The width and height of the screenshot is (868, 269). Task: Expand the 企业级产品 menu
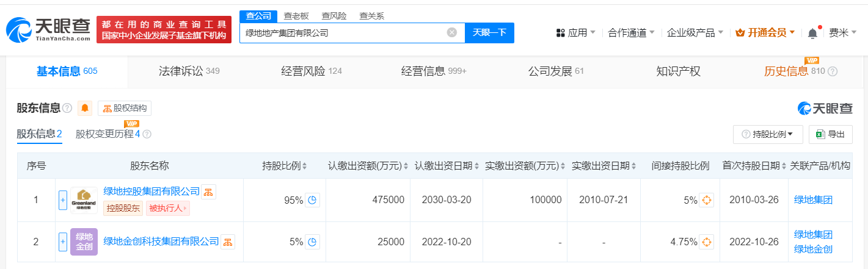pyautogui.click(x=695, y=33)
